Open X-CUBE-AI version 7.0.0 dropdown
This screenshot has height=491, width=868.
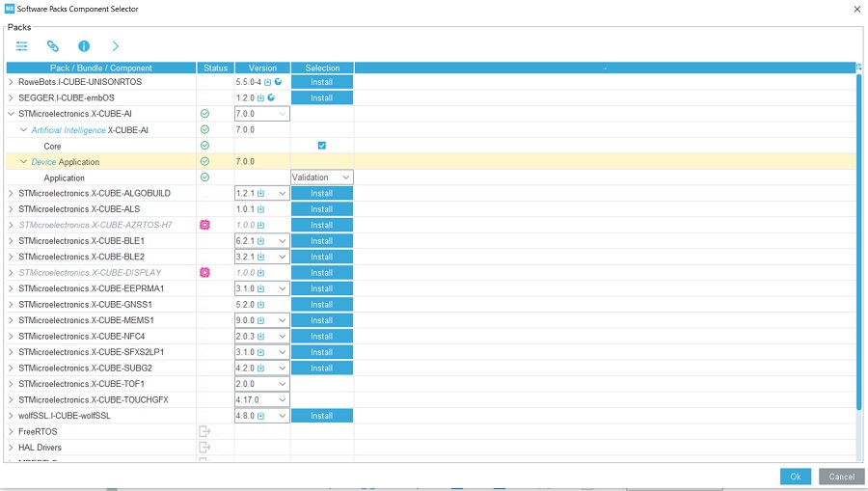pyautogui.click(x=261, y=114)
